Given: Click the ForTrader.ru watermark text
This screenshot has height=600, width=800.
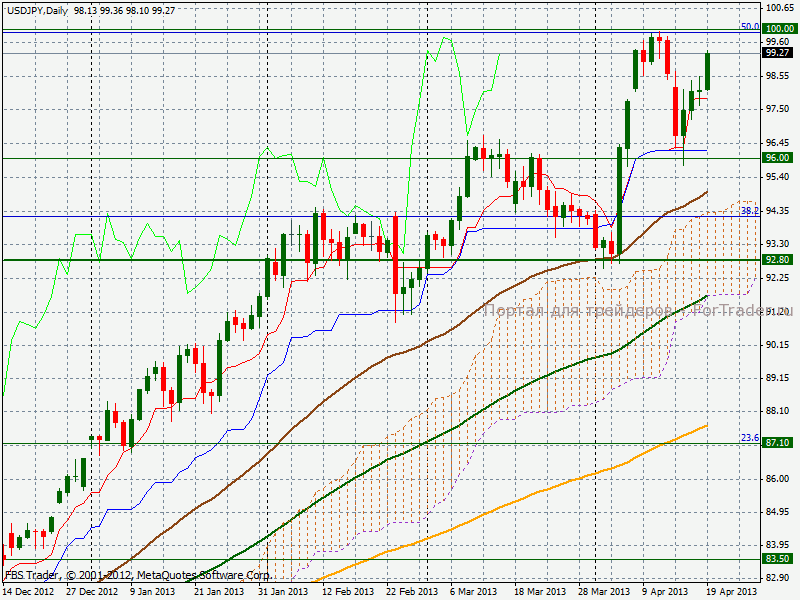Looking at the screenshot, I should 740,311.
